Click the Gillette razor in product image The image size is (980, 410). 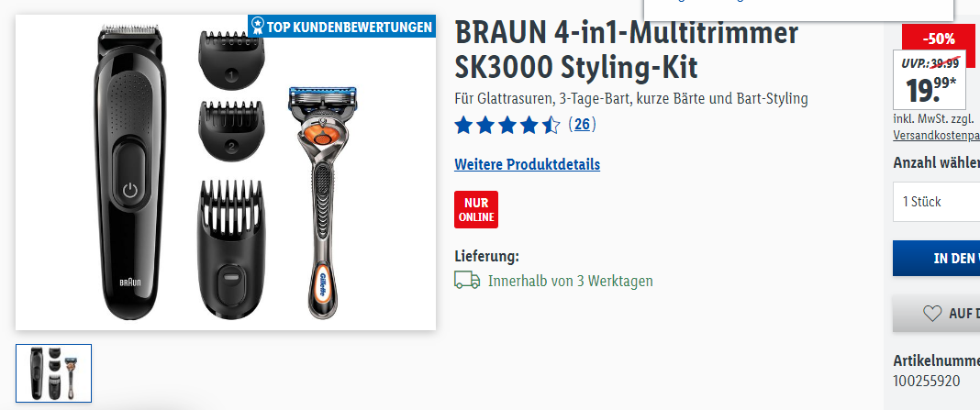pos(322,203)
